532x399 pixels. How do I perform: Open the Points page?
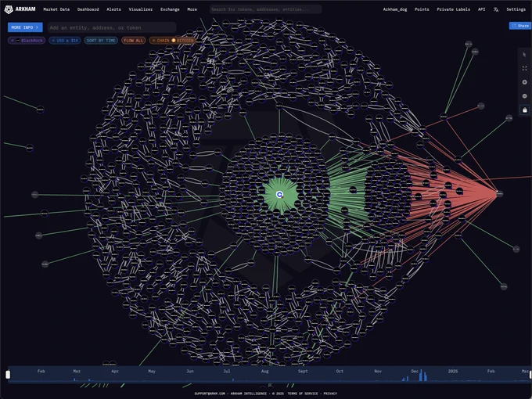coord(422,9)
